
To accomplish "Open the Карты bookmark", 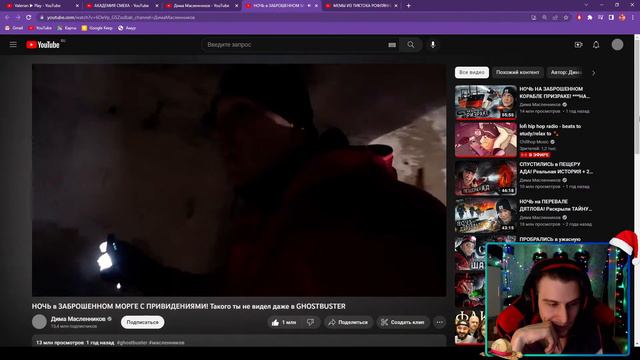I will coord(67,28).
